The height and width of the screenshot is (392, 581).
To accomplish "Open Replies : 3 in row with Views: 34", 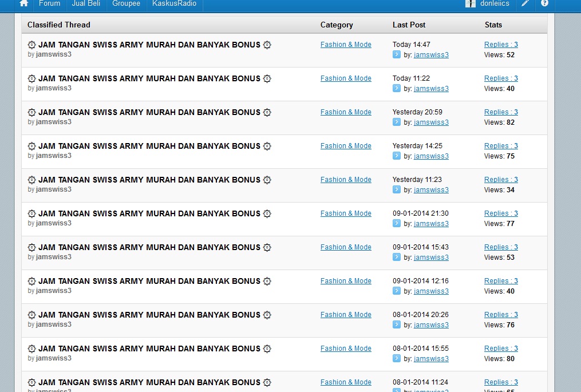I will (501, 179).
